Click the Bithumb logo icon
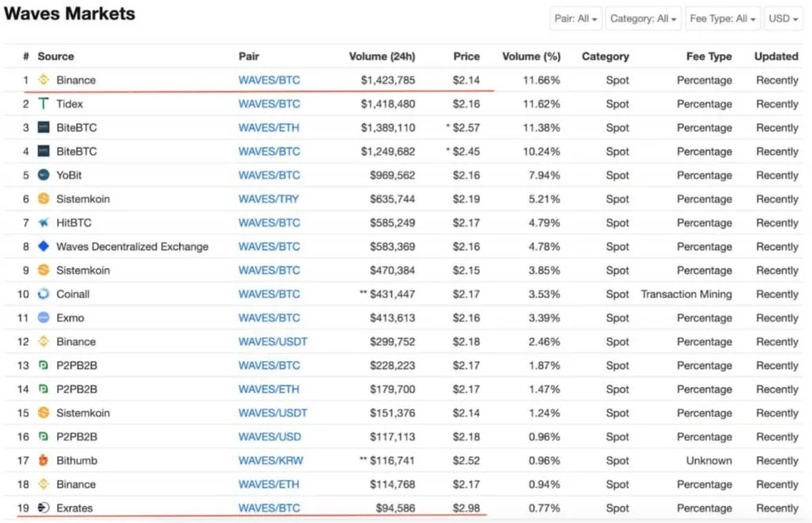Viewport: 812px width, 523px height. coord(44,460)
